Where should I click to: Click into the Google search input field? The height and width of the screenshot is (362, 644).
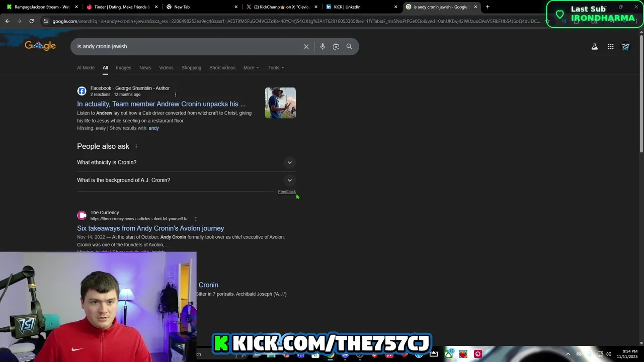coord(186,46)
